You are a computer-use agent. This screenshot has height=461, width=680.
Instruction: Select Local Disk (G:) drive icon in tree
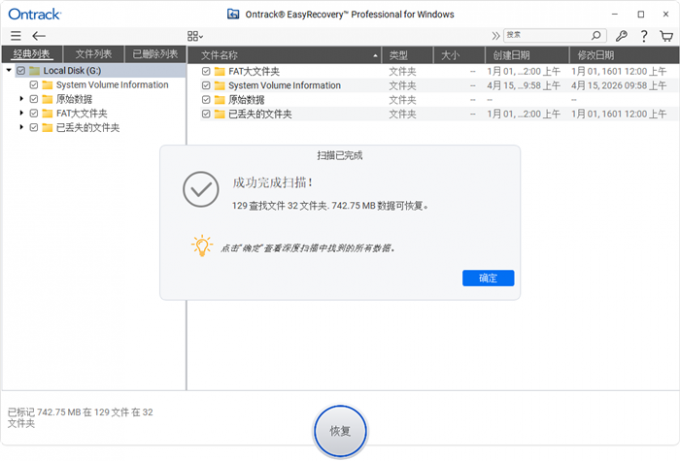pyautogui.click(x=35, y=70)
